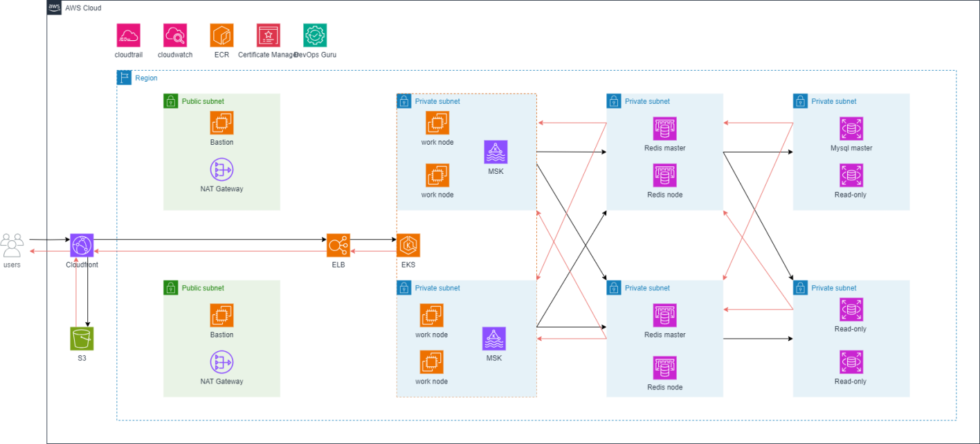The image size is (980, 444).
Task: Click the users group icon
Action: (12, 245)
